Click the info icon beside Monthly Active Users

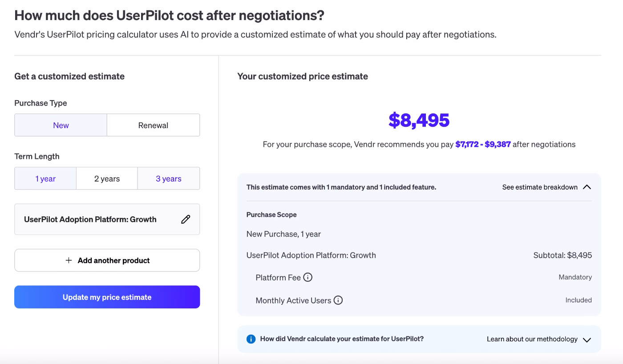pyautogui.click(x=338, y=300)
